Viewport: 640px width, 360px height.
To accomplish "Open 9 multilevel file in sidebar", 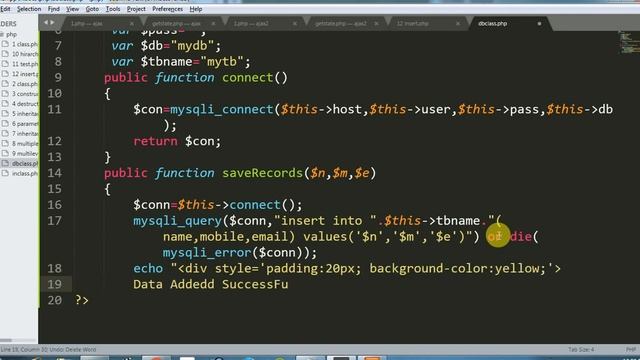I will tap(24, 153).
